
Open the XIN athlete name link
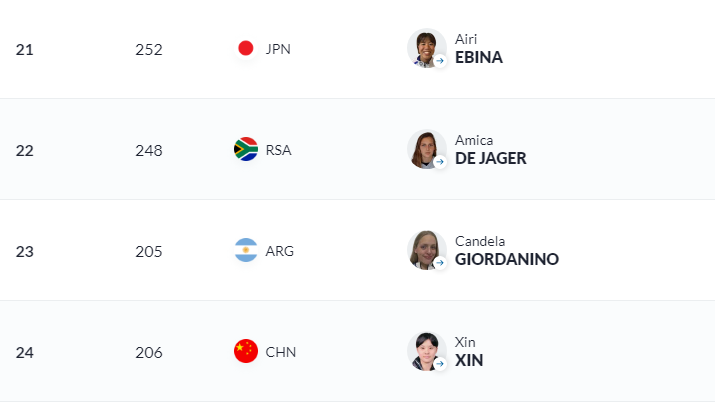click(469, 361)
